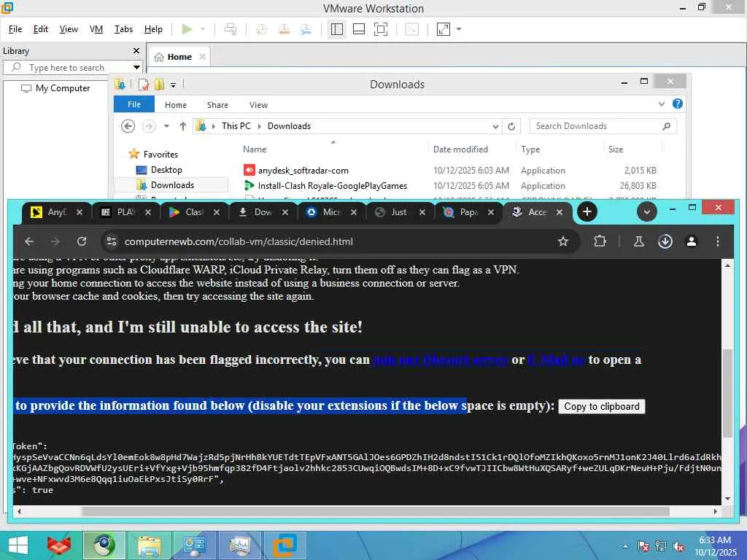This screenshot has height=560, width=747.
Task: Click the Properties icon in Explorer quick access toolbar
Action: coord(144,85)
